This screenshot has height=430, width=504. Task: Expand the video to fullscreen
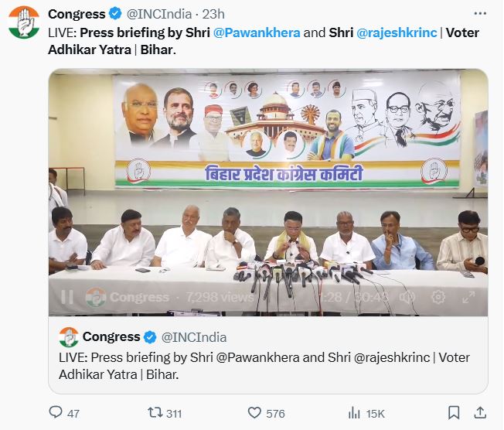(x=468, y=297)
